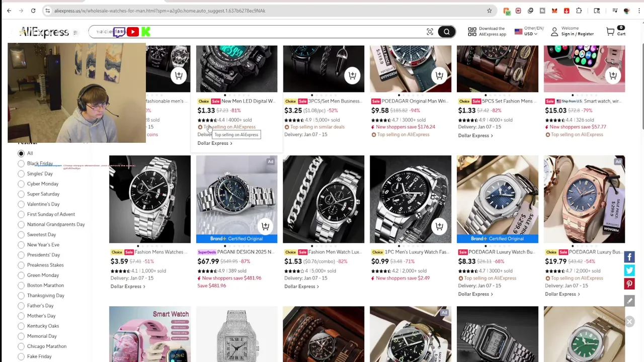Open the shopping cart

coord(615,31)
